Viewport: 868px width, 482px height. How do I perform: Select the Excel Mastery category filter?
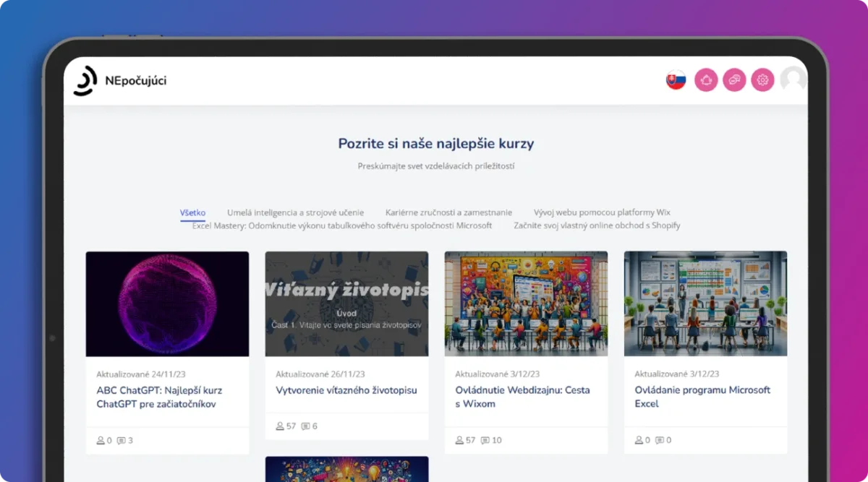click(342, 225)
